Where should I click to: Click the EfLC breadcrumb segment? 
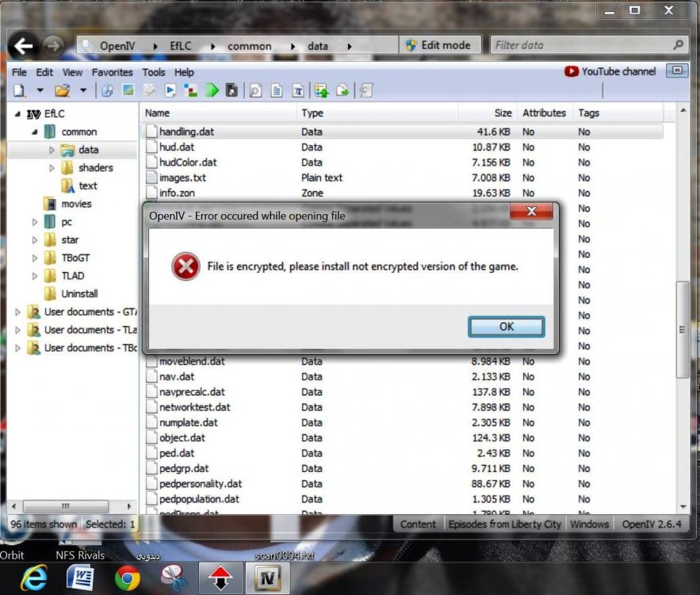(x=181, y=46)
